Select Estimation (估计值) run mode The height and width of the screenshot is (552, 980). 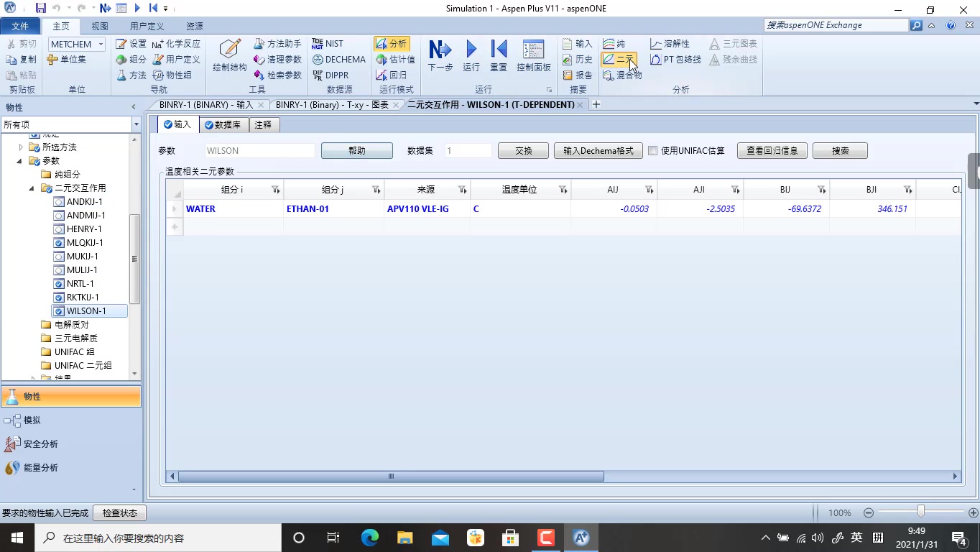395,60
